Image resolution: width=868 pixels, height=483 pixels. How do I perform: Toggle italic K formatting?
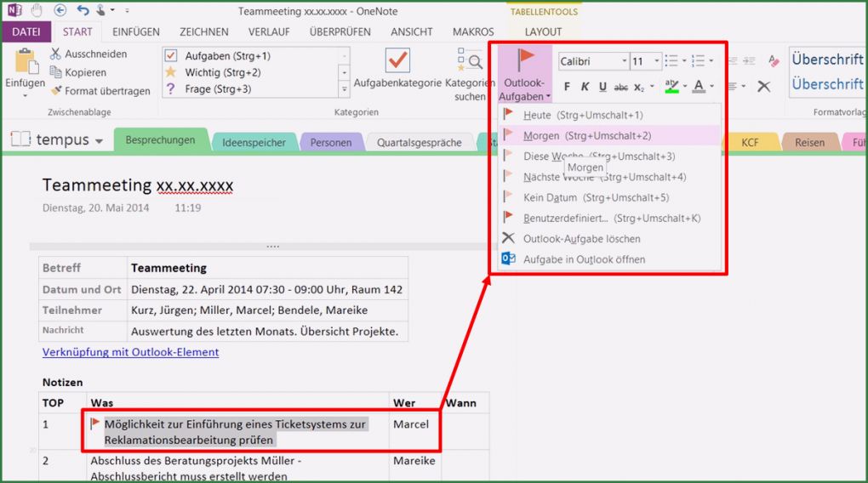[585, 86]
